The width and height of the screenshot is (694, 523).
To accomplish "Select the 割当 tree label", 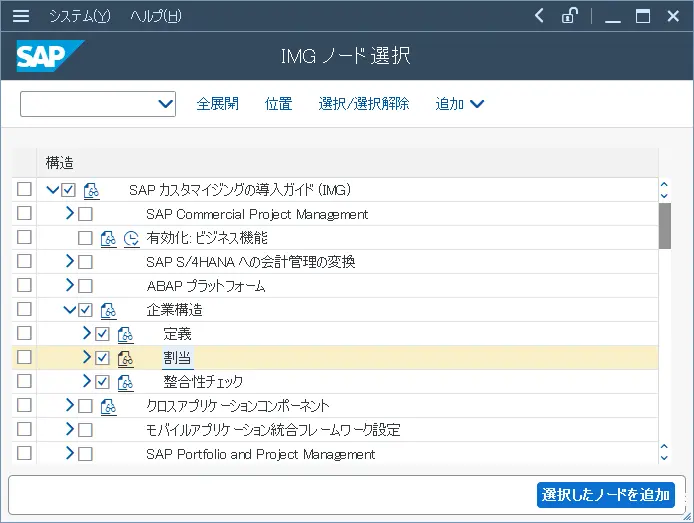I will (x=177, y=358).
